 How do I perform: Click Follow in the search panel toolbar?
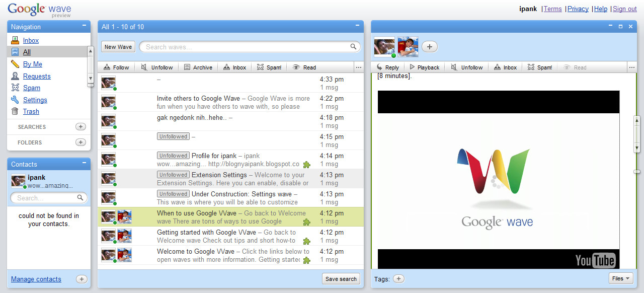tap(116, 67)
